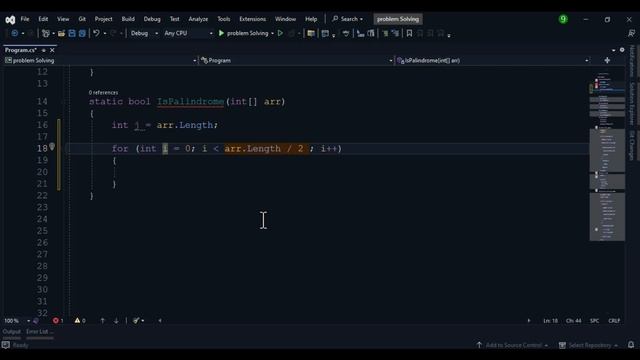This screenshot has height=360, width=640.
Task: Click the New Project toolbar icon
Action: (x=46, y=33)
